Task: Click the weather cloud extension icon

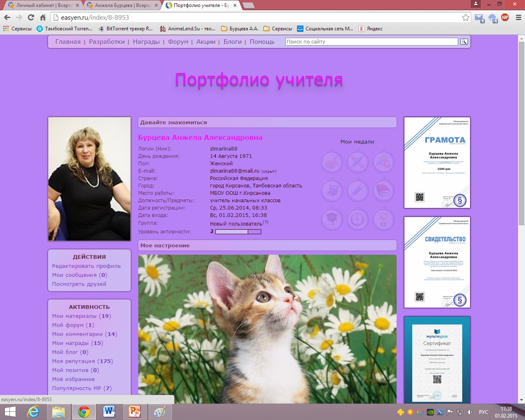Action: [493, 18]
